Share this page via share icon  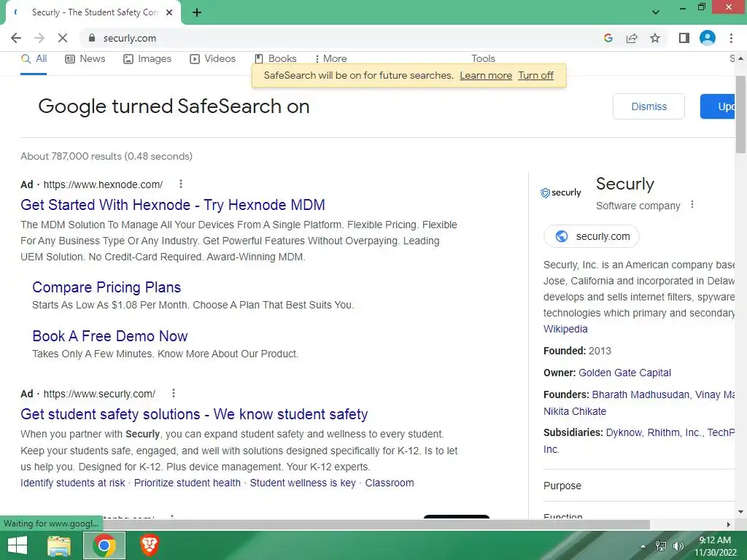pos(632,38)
